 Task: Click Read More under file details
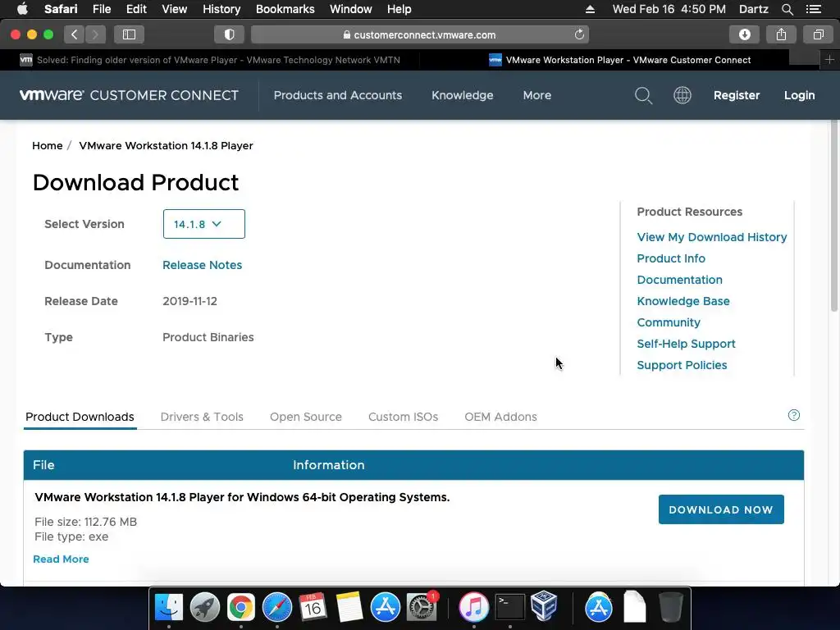click(x=61, y=559)
